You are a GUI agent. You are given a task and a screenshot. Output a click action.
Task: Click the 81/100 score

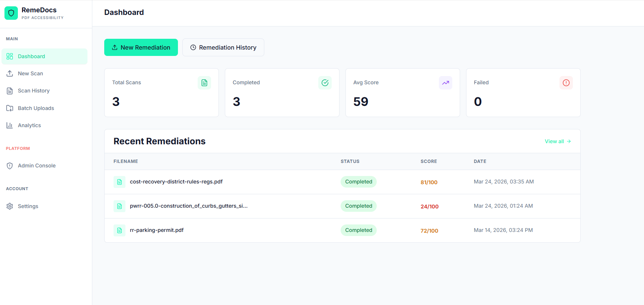429,182
